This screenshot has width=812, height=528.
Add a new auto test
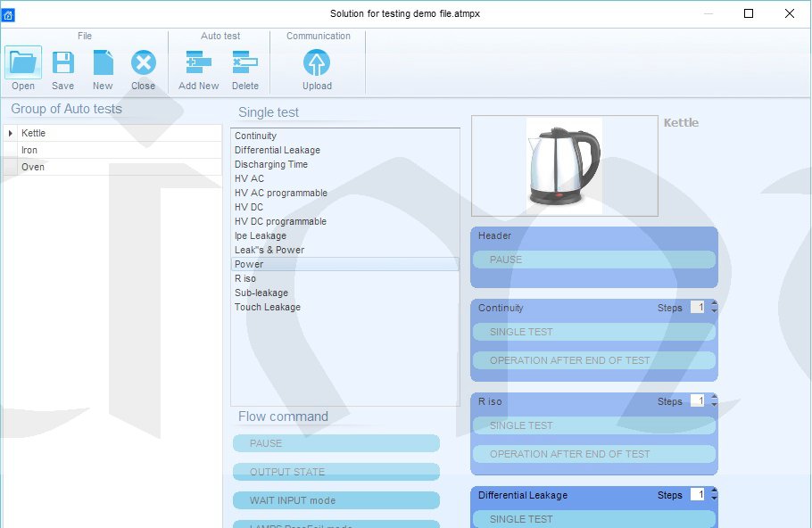198,63
